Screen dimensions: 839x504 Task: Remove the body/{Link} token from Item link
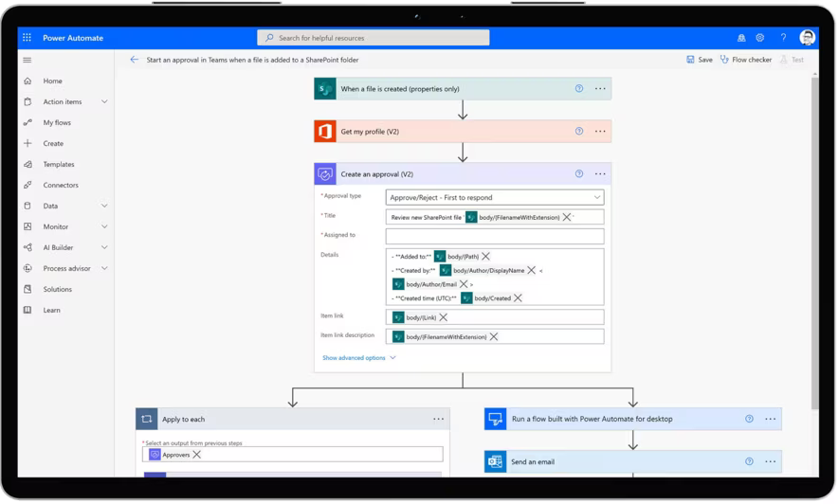444,317
